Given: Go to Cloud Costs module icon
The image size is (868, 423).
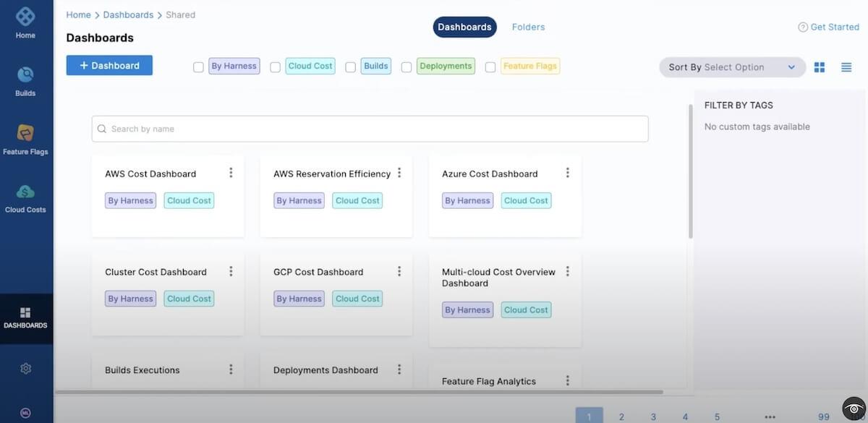Looking at the screenshot, I should tap(25, 192).
